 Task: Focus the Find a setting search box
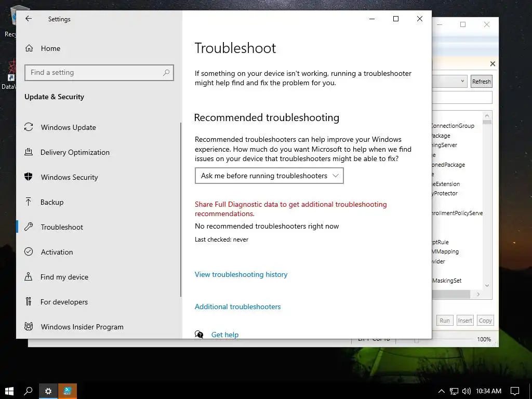tap(99, 73)
